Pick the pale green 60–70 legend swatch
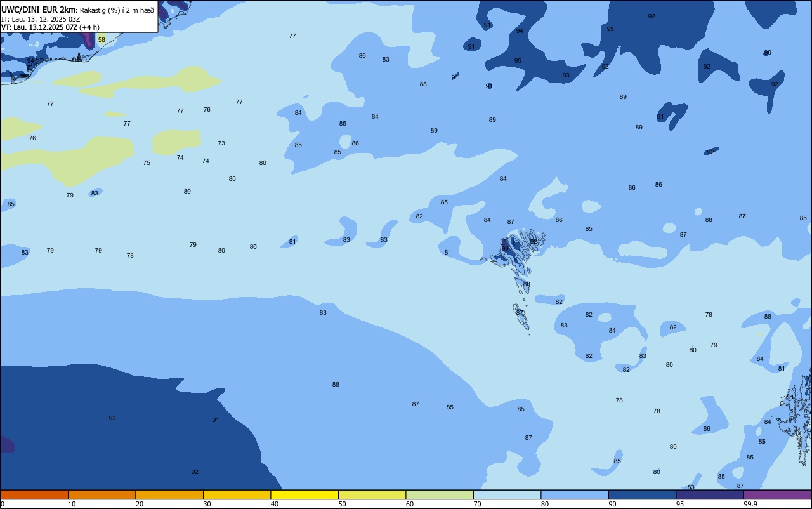Image resolution: width=812 pixels, height=509 pixels. (x=440, y=494)
